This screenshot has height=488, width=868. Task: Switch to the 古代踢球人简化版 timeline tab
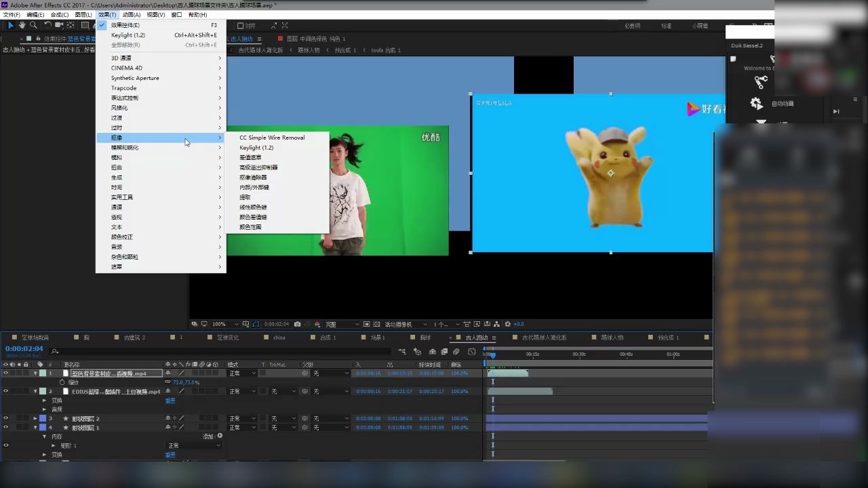544,338
